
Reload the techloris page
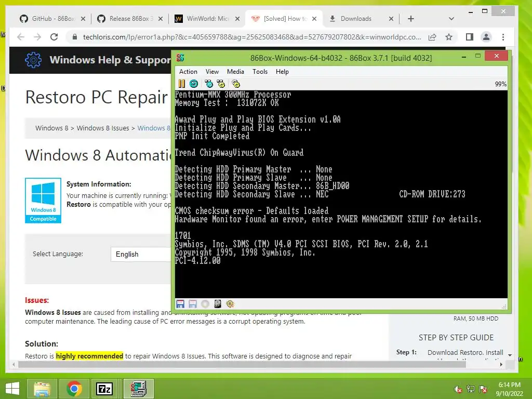(54, 37)
